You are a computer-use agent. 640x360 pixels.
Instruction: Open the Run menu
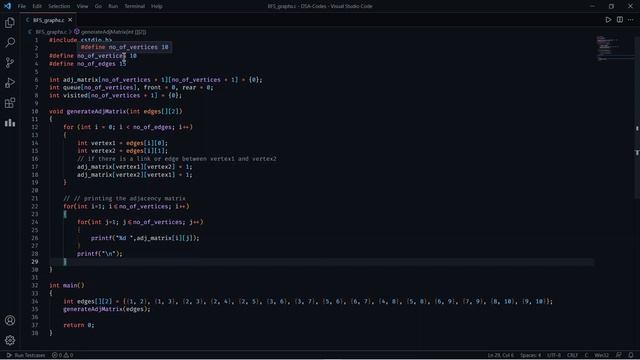point(113,6)
